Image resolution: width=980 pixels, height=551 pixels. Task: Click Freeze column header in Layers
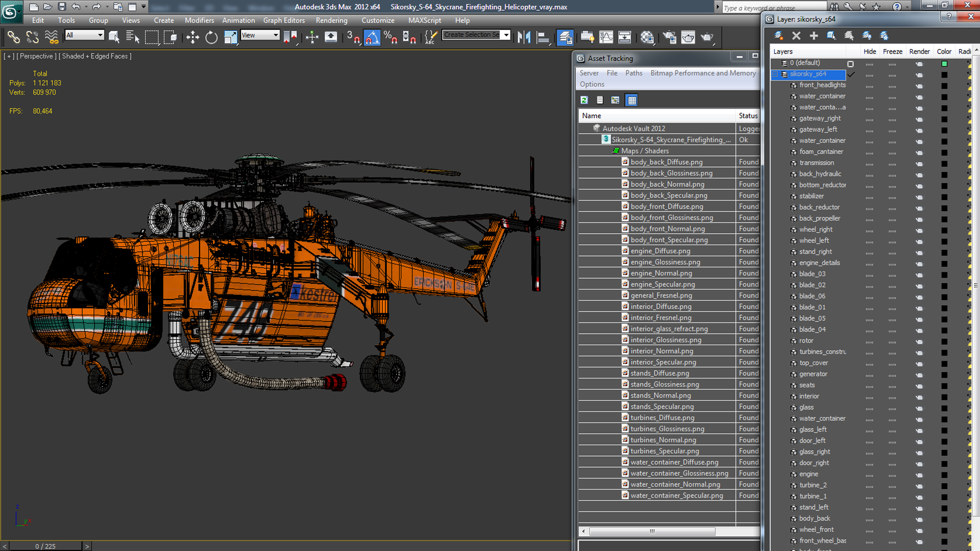tap(893, 52)
